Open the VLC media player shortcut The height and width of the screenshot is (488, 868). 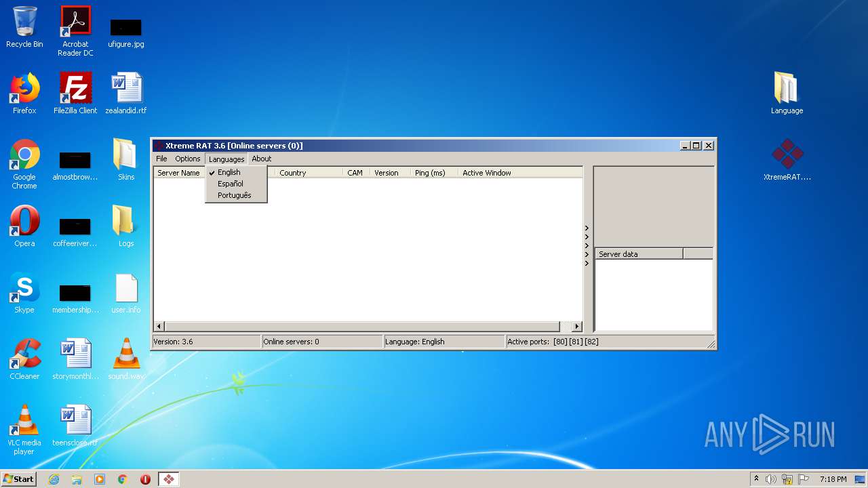[x=24, y=430]
